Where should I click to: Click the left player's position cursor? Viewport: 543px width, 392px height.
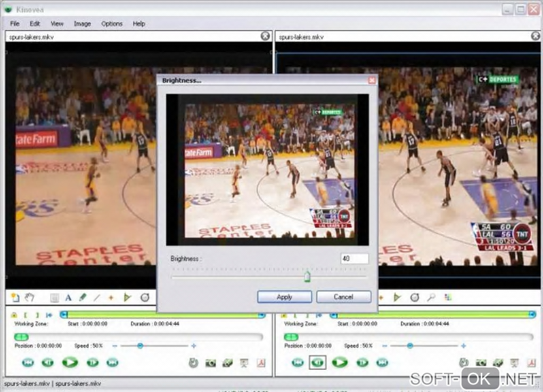pyautogui.click(x=21, y=337)
